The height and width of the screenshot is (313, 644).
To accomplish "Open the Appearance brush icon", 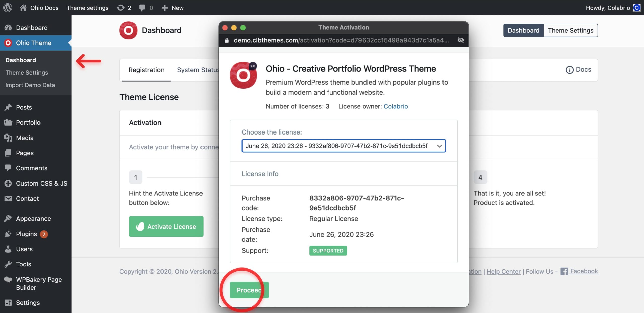I will point(8,219).
